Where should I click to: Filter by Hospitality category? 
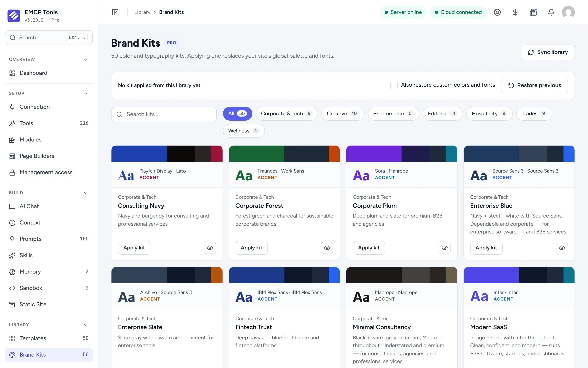489,114
